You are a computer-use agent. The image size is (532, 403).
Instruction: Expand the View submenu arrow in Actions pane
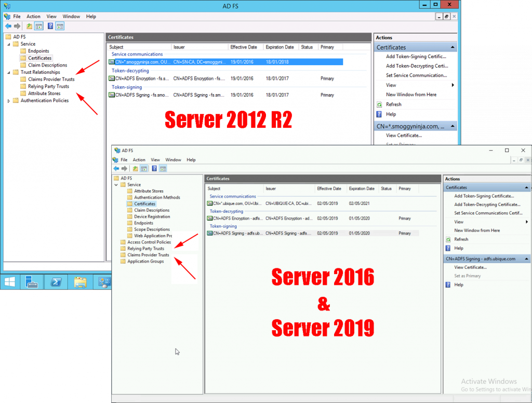tap(454, 85)
